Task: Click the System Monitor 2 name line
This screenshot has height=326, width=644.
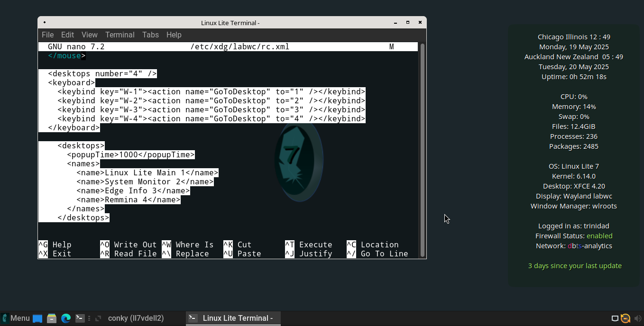Action: pos(145,181)
